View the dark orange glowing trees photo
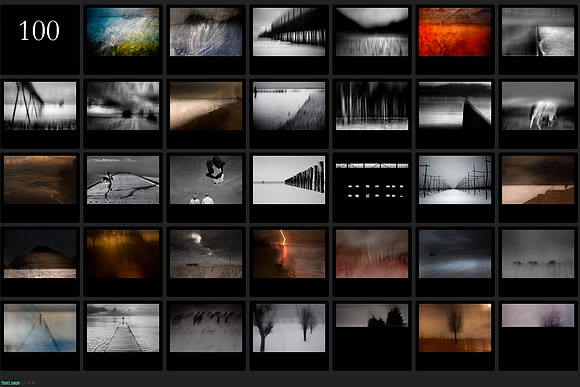580x387 pixels. (123, 254)
